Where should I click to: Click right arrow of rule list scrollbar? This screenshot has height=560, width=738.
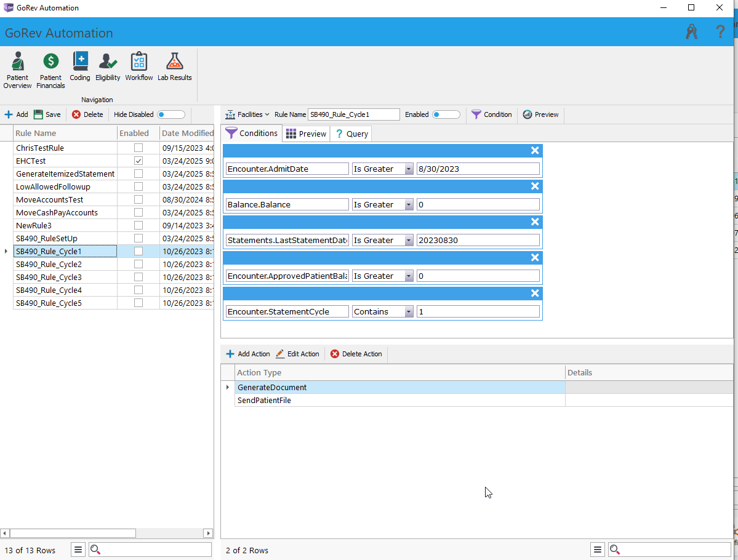pyautogui.click(x=208, y=533)
